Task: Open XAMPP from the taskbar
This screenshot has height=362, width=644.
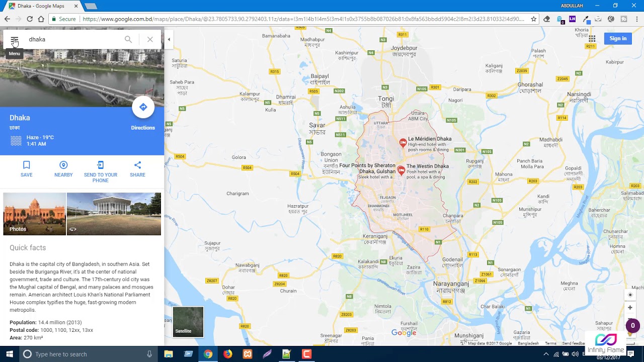Action: (x=248, y=354)
